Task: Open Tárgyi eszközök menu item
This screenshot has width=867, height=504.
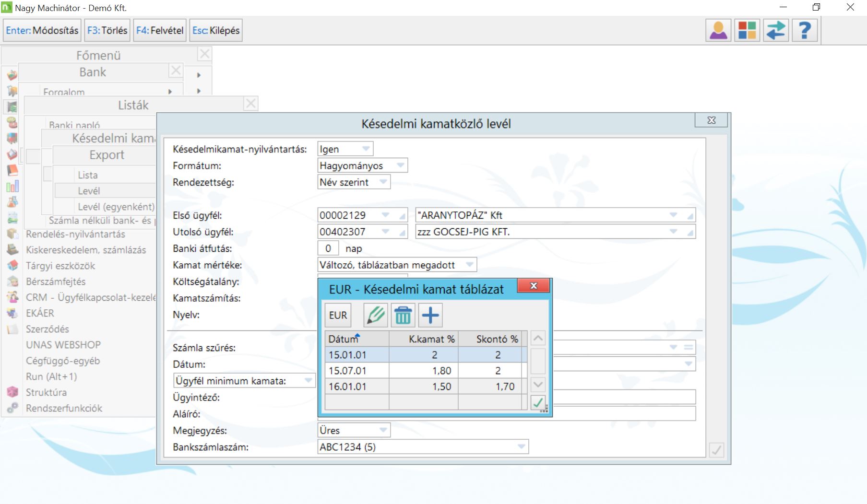Action: [x=60, y=266]
